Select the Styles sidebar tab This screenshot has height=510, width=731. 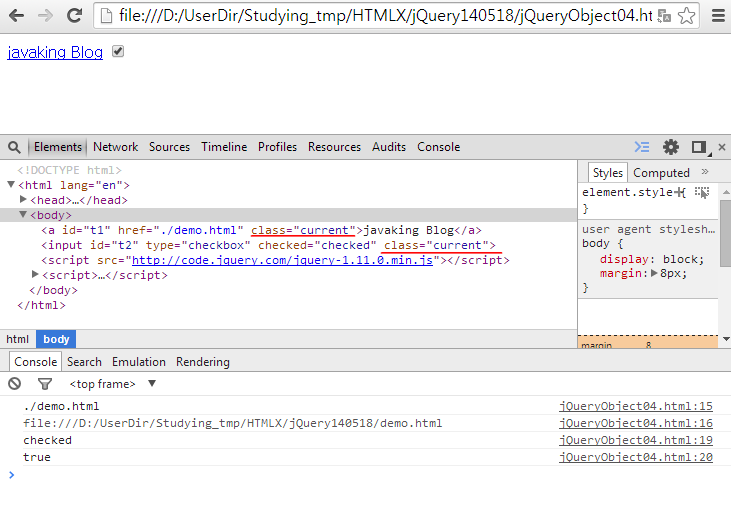[607, 173]
